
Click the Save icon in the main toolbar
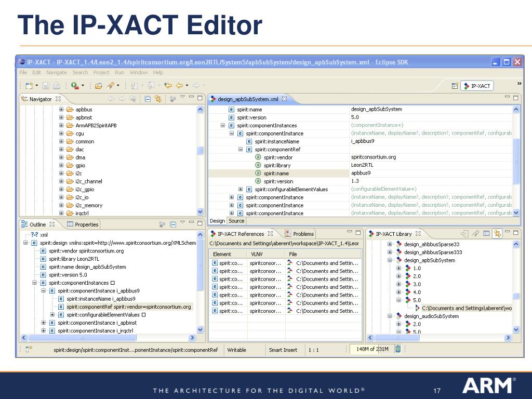[x=46, y=86]
